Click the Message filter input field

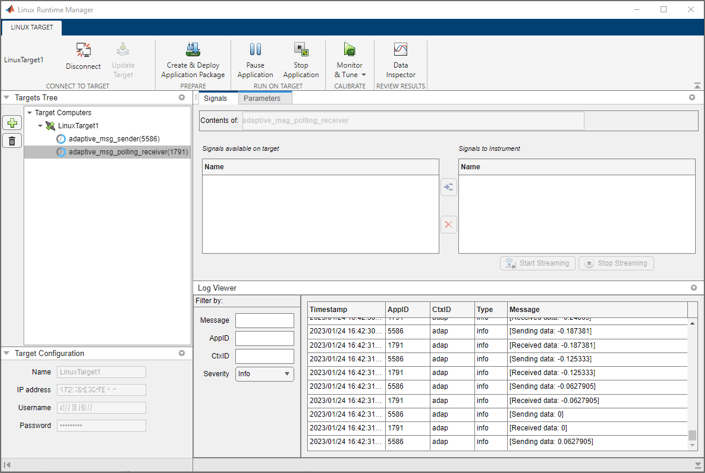264,320
